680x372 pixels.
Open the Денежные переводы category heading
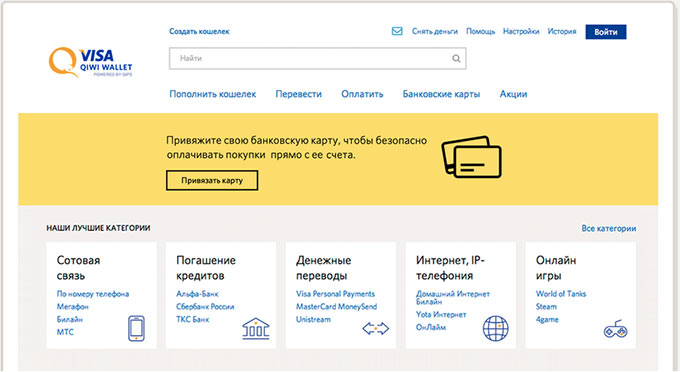tap(323, 268)
